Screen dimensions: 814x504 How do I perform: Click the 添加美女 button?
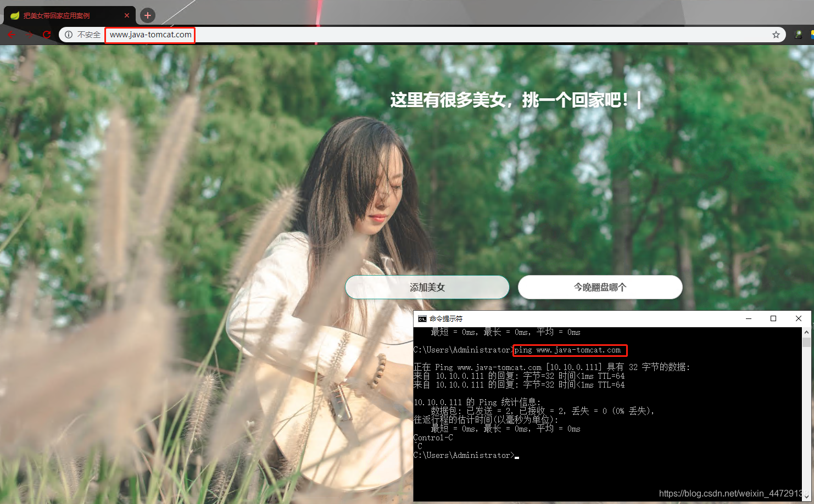427,287
